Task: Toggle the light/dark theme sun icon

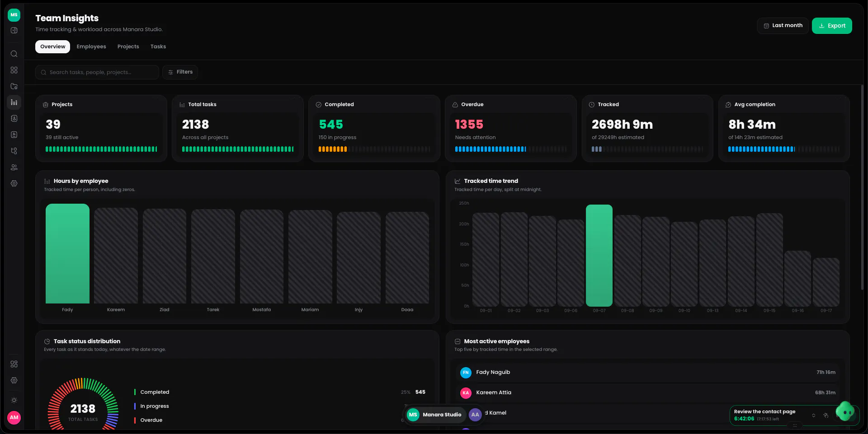Action: (14, 400)
